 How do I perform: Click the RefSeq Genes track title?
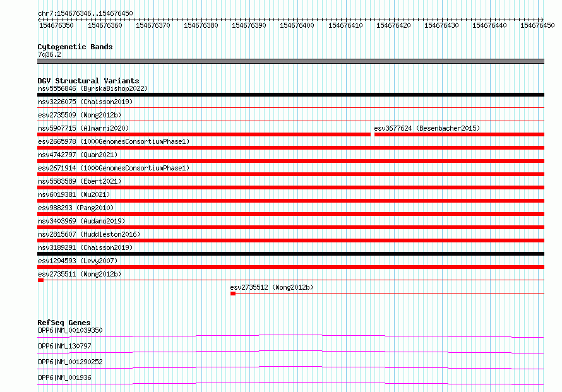[x=64, y=323]
